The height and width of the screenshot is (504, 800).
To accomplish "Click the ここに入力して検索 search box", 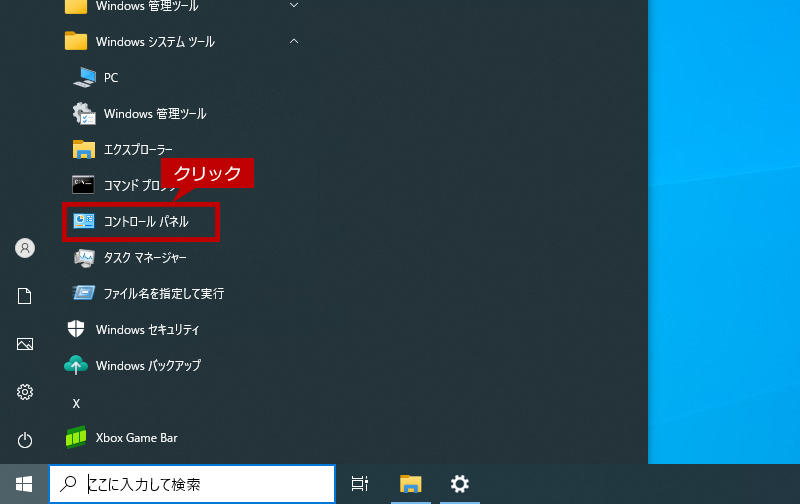I will 192,484.
